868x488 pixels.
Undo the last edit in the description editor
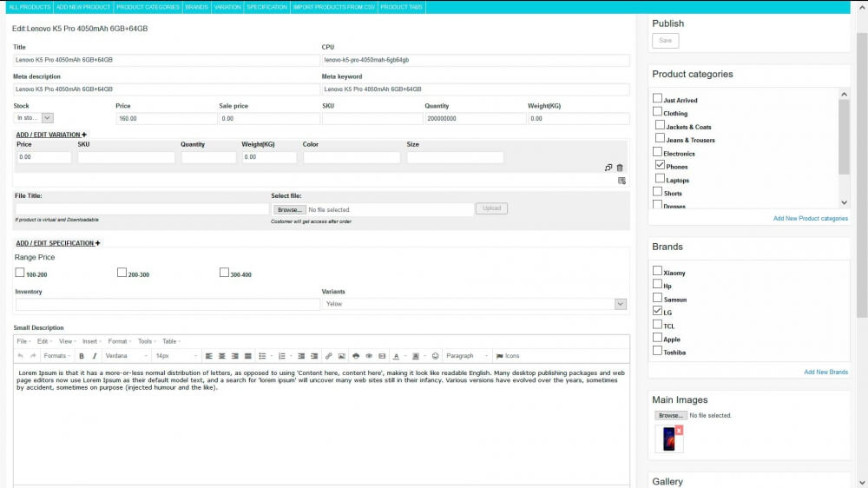tap(21, 356)
